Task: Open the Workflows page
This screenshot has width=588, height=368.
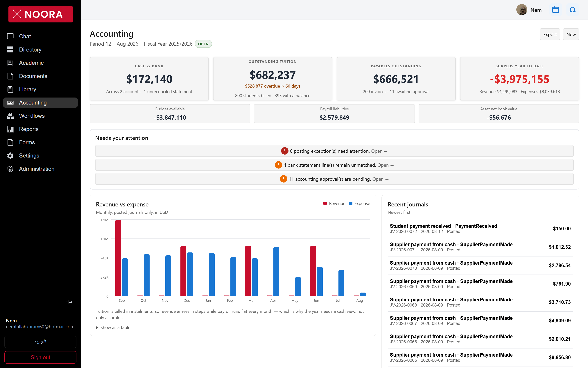Action: 40,116
